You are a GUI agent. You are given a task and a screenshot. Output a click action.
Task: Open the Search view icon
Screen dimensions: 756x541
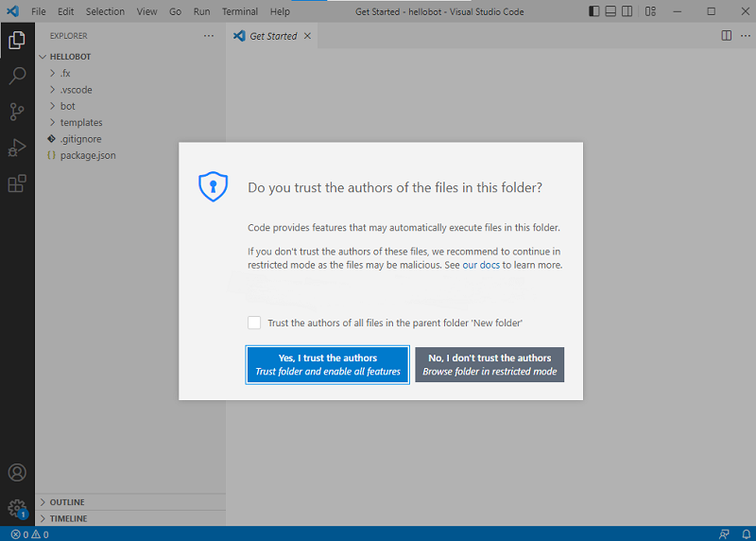pos(17,76)
